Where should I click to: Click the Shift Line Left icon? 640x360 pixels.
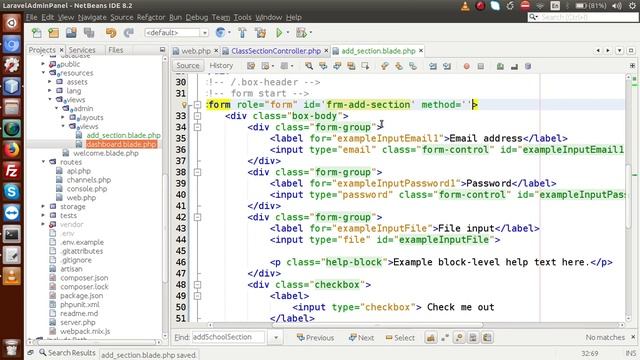point(433,66)
